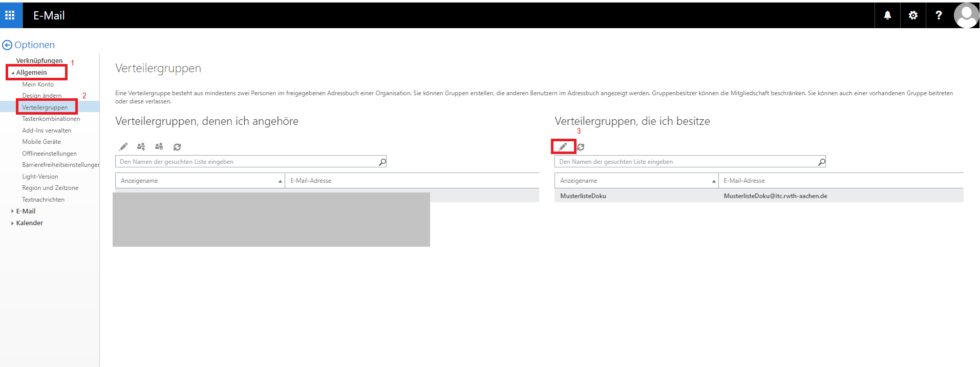The image size is (980, 367).
Task: Open the user profile avatar
Action: [966, 15]
